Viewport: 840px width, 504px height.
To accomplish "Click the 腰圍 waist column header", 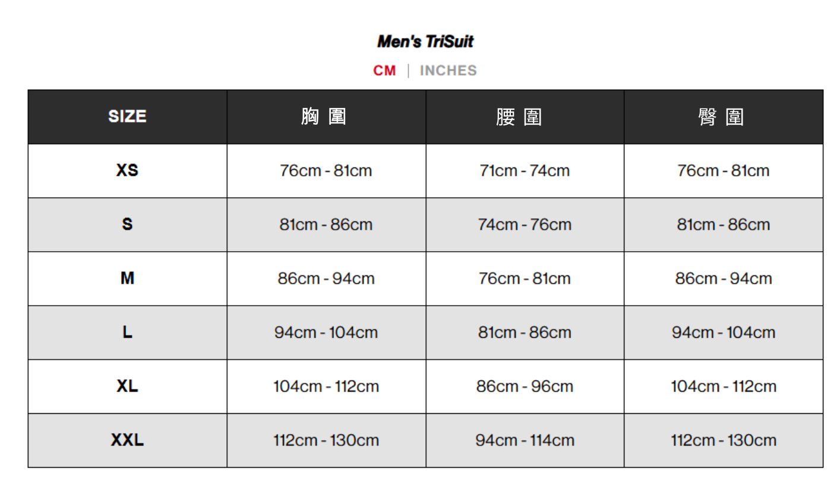I will (x=519, y=117).
